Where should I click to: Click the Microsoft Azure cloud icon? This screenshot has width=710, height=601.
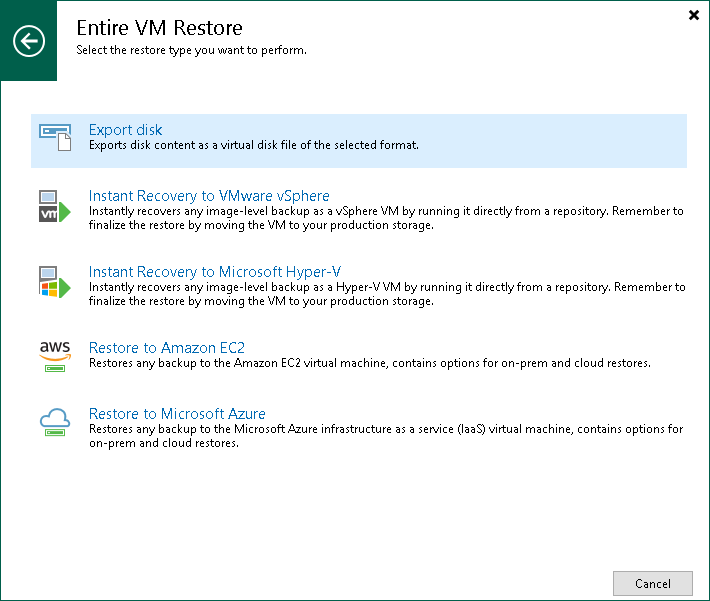click(55, 422)
